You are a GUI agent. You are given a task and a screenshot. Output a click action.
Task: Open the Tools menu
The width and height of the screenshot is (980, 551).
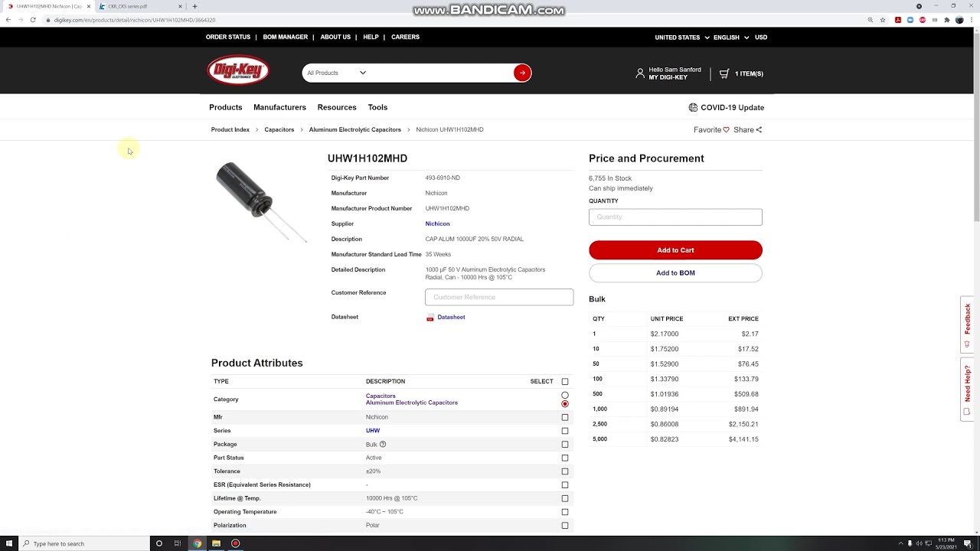[x=377, y=107]
